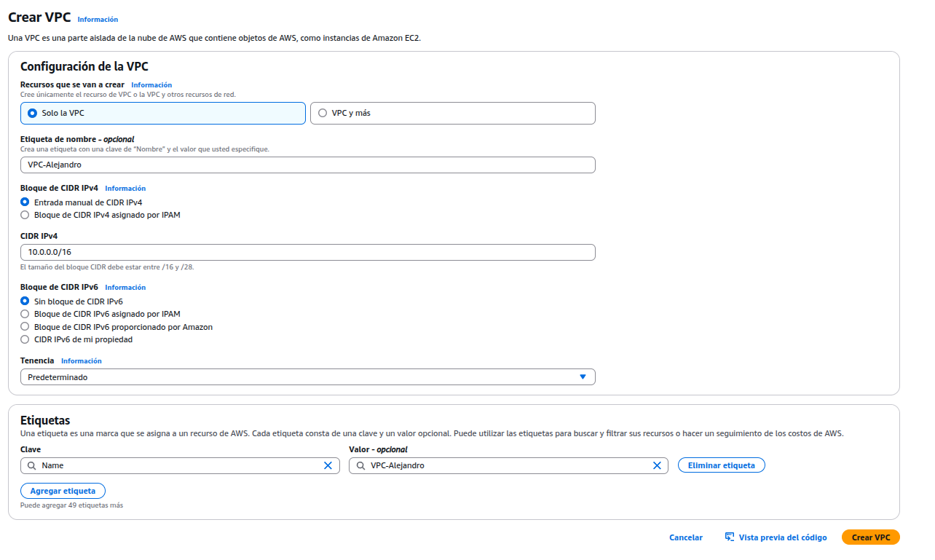The height and width of the screenshot is (560, 935).
Task: Clear the Name key field with X icon
Action: pos(328,465)
